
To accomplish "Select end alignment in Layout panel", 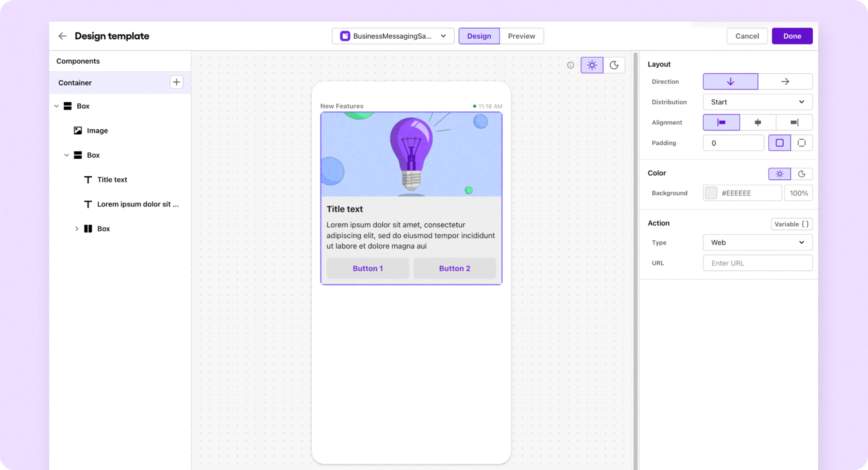I will pyautogui.click(x=794, y=122).
